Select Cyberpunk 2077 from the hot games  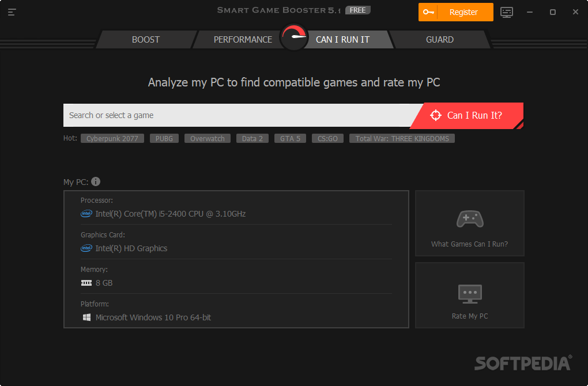112,138
